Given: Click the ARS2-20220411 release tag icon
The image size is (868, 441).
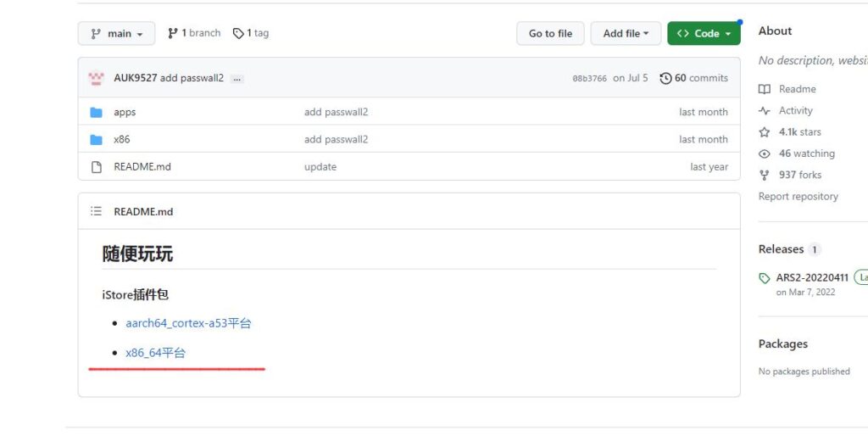Looking at the screenshot, I should tap(765, 278).
